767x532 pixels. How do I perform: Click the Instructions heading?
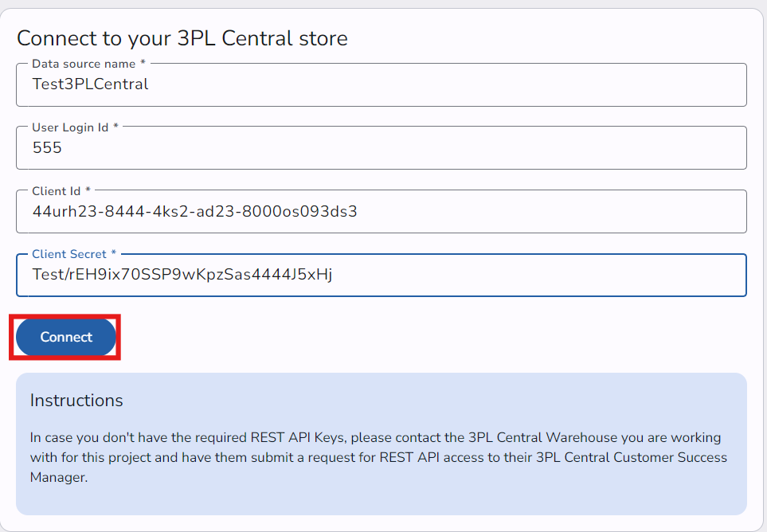pyautogui.click(x=76, y=400)
